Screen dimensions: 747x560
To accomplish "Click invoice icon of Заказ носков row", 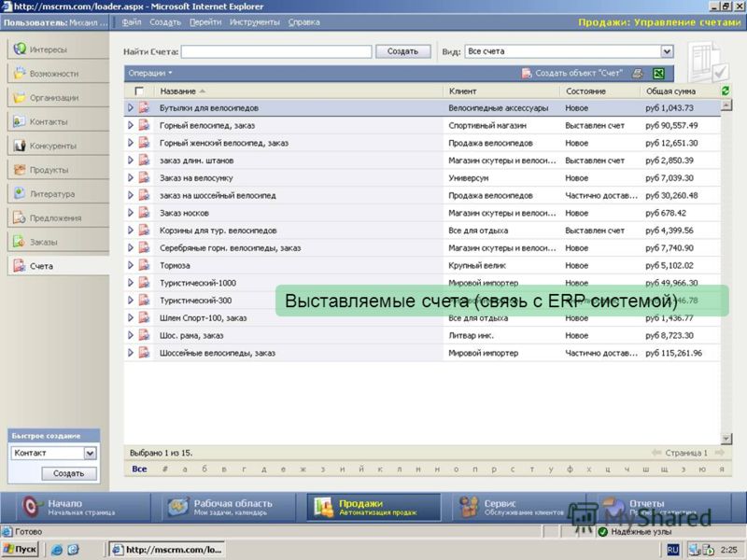I will point(144,213).
